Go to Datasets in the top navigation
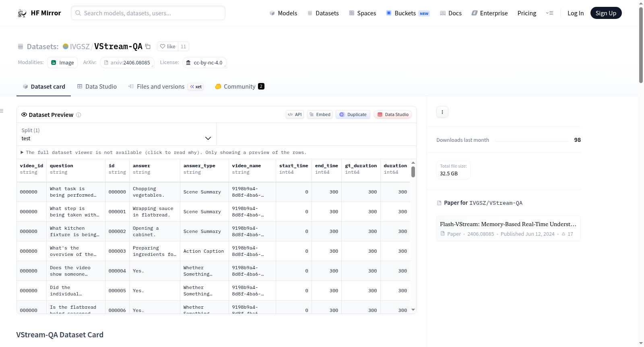Screen dimensions: 644x347 click(x=323, y=13)
